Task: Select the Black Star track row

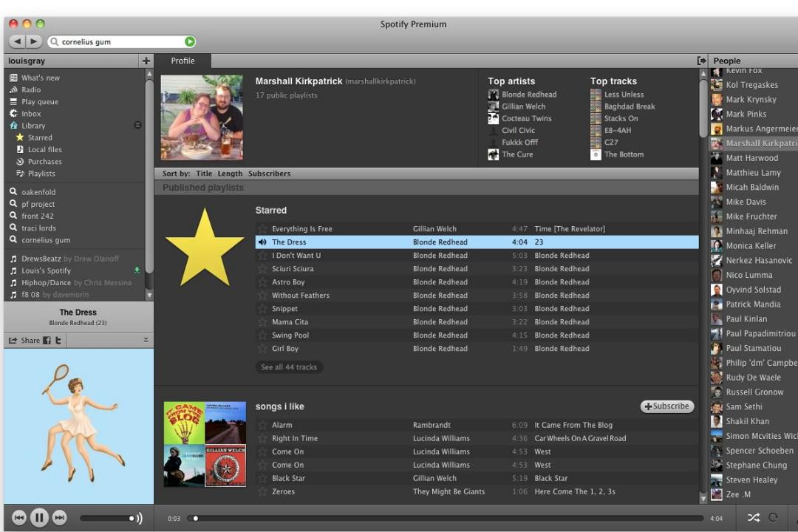Action: tap(477, 479)
